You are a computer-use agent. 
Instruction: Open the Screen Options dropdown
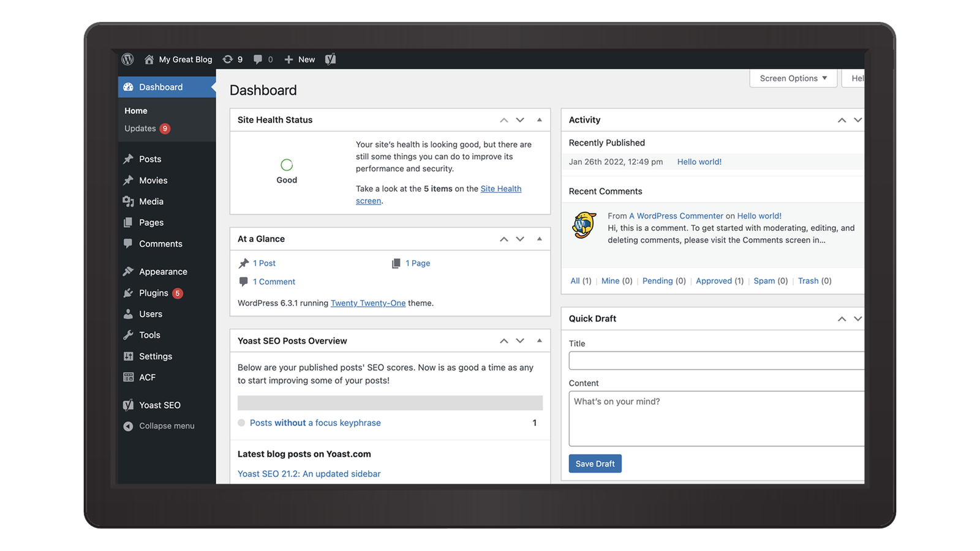point(793,78)
